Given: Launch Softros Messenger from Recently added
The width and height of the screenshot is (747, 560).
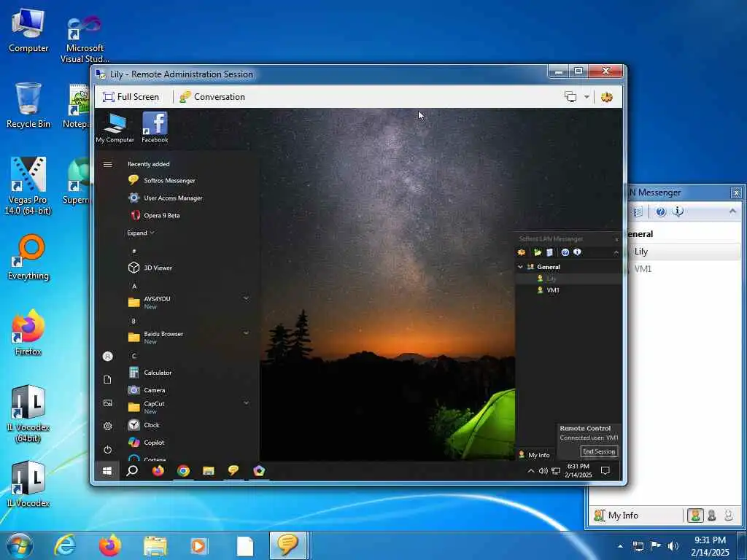Looking at the screenshot, I should 162,181.
